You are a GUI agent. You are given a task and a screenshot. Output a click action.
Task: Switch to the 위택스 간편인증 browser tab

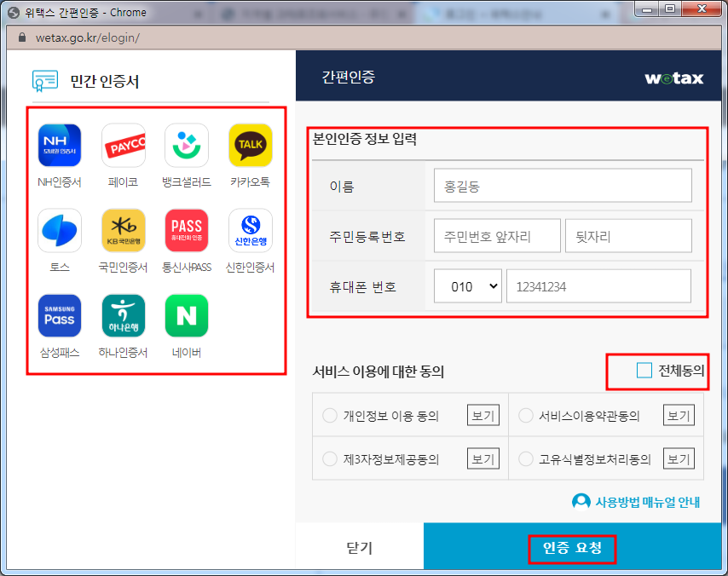pyautogui.click(x=85, y=13)
